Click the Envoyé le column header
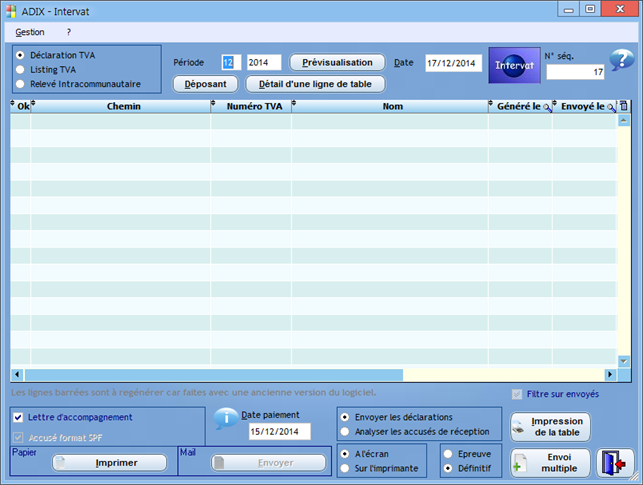The image size is (643, 485). (583, 106)
